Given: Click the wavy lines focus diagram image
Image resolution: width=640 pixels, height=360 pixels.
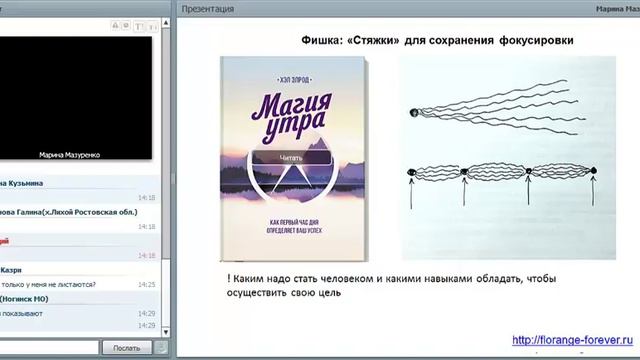Looking at the screenshot, I should coord(509,158).
